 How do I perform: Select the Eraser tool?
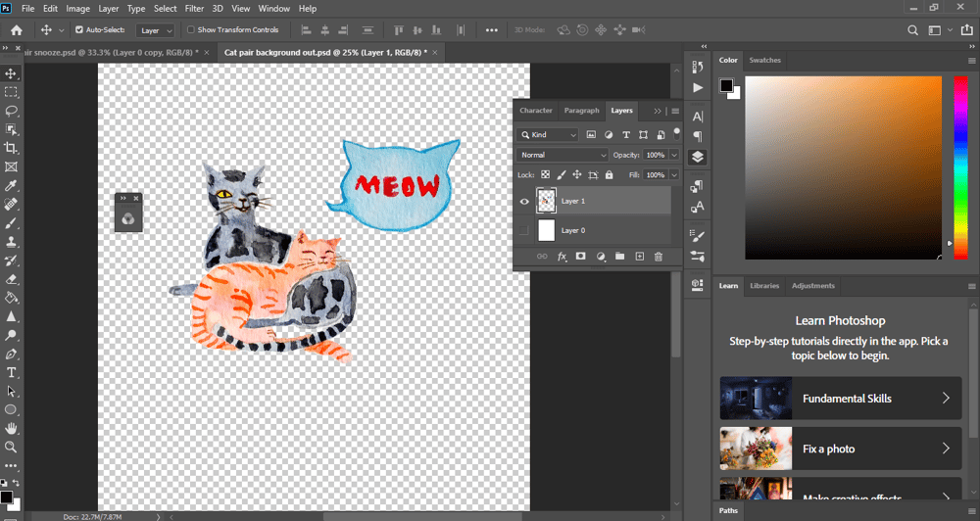11,279
